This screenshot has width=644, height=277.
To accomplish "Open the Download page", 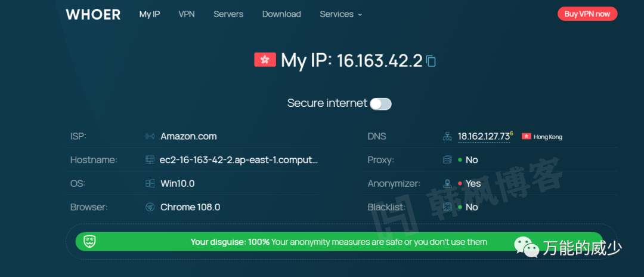I will click(281, 14).
